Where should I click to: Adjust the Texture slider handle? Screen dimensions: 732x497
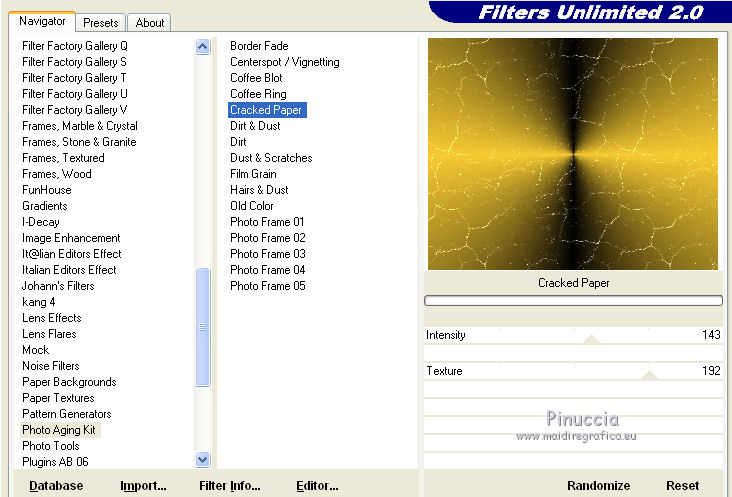click(x=649, y=375)
